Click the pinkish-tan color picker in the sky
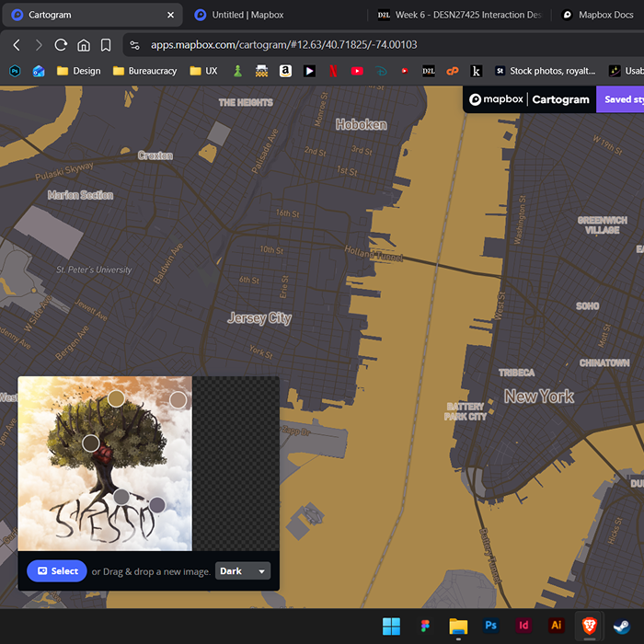The image size is (644, 644). [x=178, y=400]
